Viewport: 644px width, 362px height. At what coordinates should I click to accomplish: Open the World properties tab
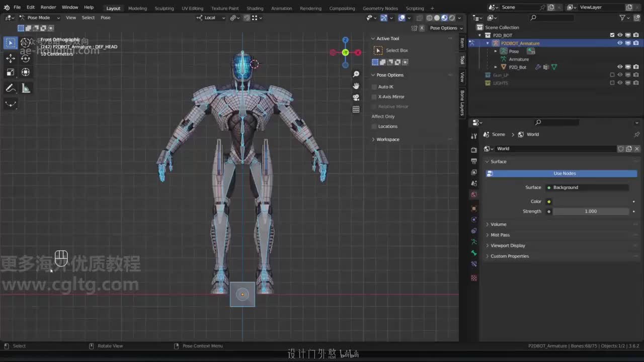[x=474, y=195]
